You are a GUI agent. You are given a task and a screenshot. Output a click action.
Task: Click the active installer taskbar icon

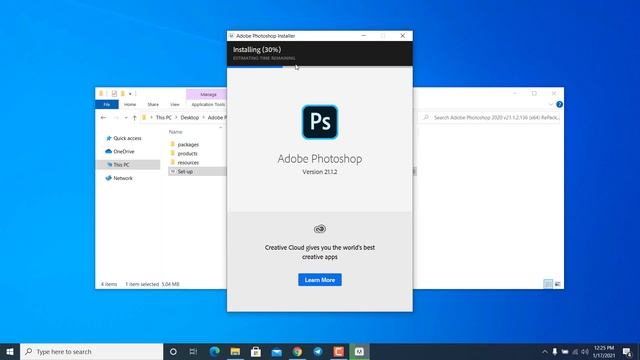point(359,352)
